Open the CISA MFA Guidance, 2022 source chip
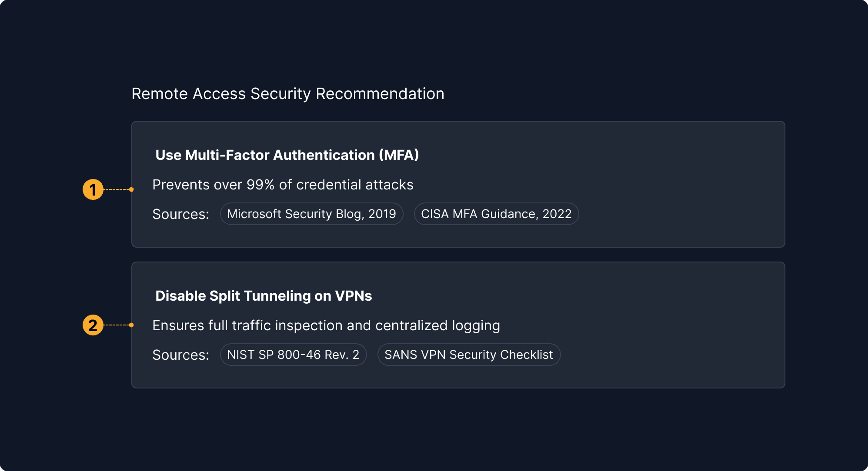Screen dimensions: 868x471 (496, 214)
